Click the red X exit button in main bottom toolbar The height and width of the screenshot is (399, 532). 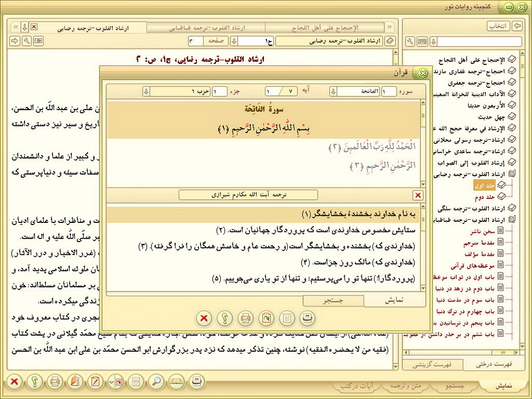(14, 381)
